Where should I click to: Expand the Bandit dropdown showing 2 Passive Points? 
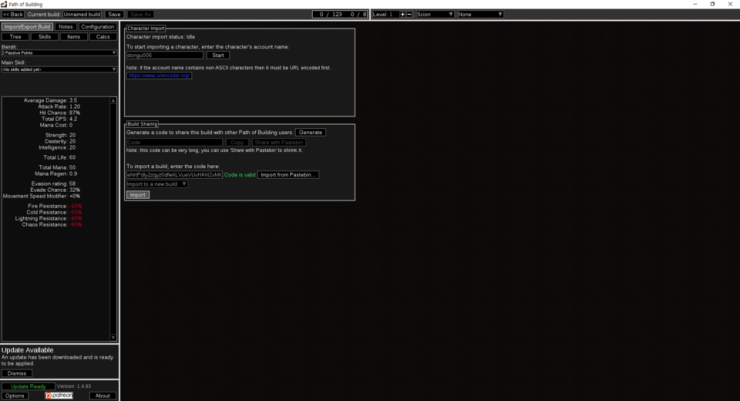(59, 53)
